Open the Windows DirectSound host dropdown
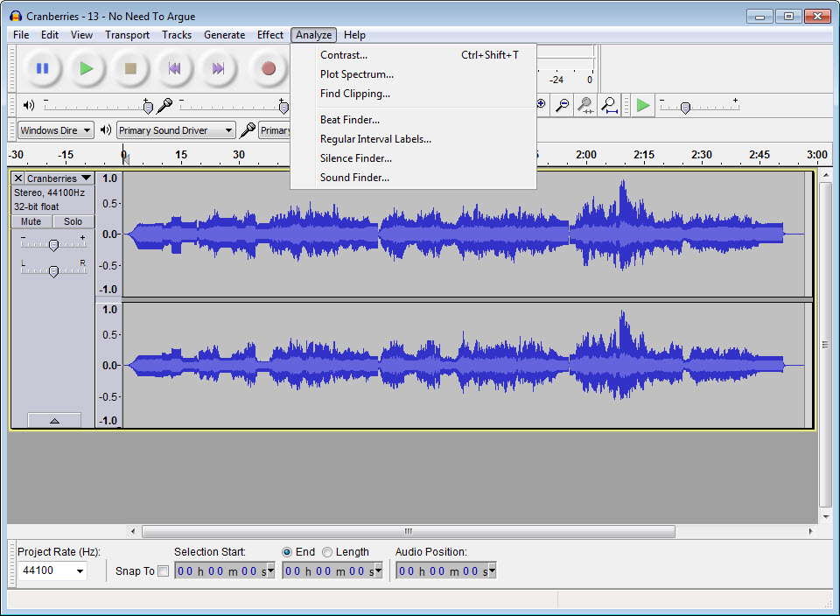The height and width of the screenshot is (616, 840). coord(56,130)
